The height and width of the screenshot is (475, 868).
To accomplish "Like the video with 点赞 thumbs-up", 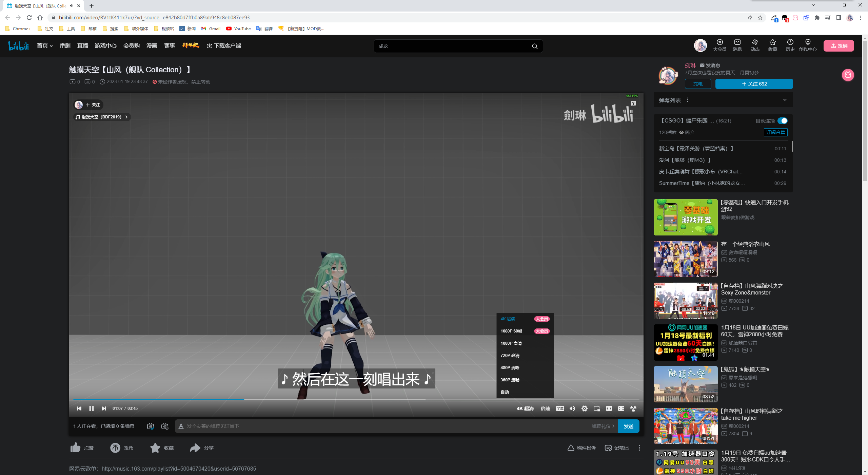I will tap(75, 448).
